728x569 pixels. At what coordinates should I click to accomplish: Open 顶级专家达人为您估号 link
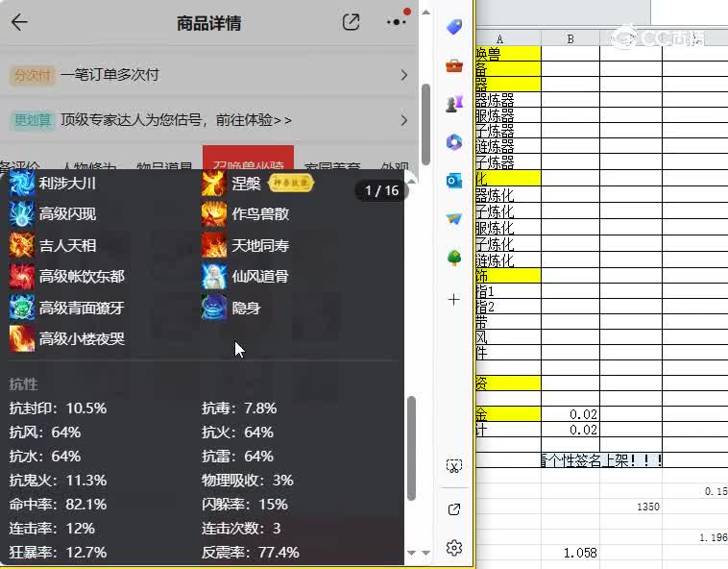pyautogui.click(x=176, y=121)
